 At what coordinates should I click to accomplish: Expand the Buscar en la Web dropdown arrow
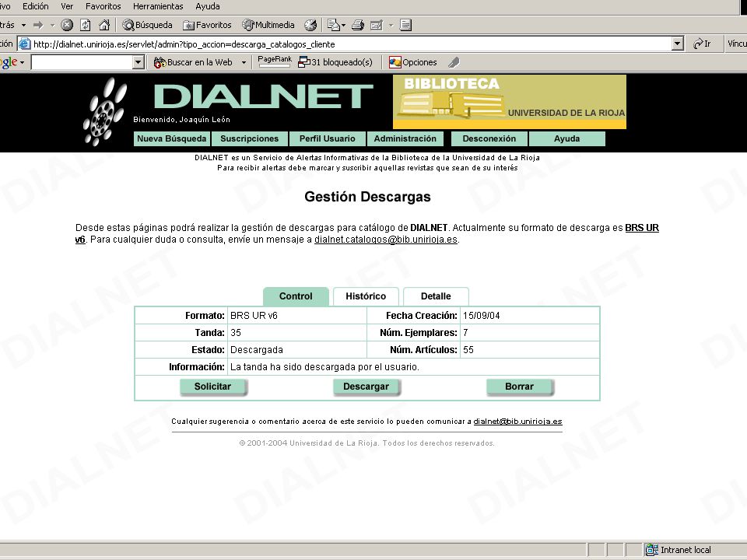pos(244,62)
